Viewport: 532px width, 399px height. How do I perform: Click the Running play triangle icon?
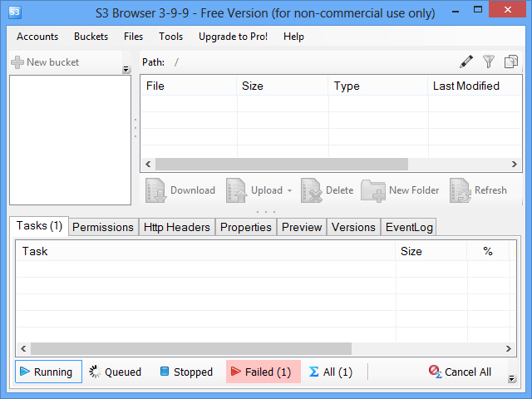click(25, 372)
